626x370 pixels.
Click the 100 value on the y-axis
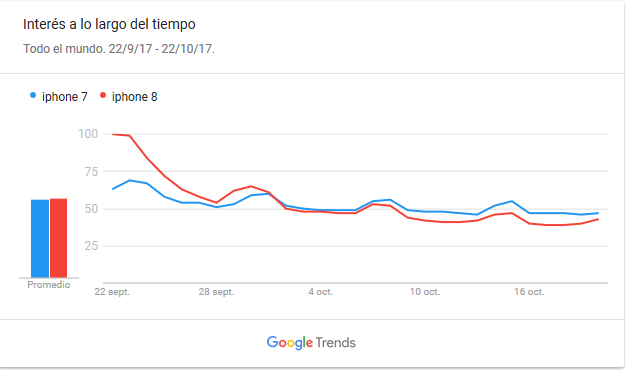click(x=88, y=134)
